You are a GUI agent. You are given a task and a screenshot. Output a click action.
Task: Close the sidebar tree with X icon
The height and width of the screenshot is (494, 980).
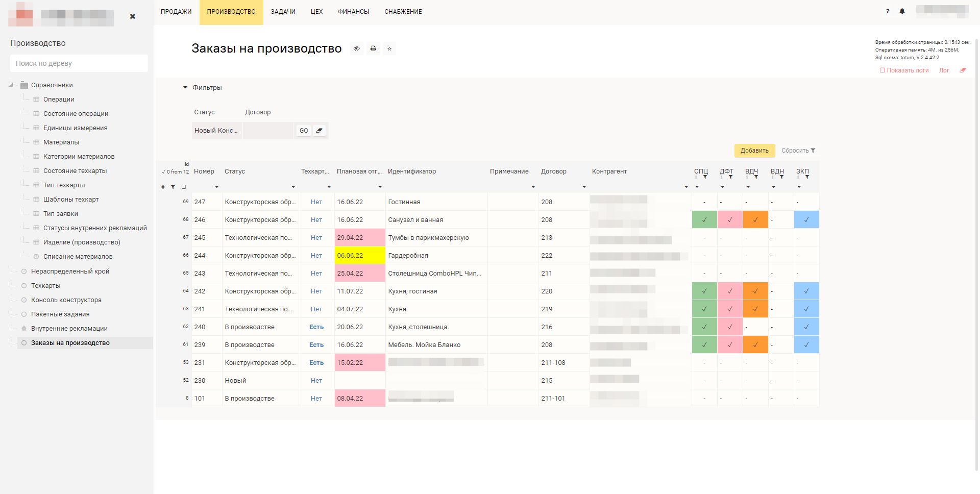click(133, 16)
